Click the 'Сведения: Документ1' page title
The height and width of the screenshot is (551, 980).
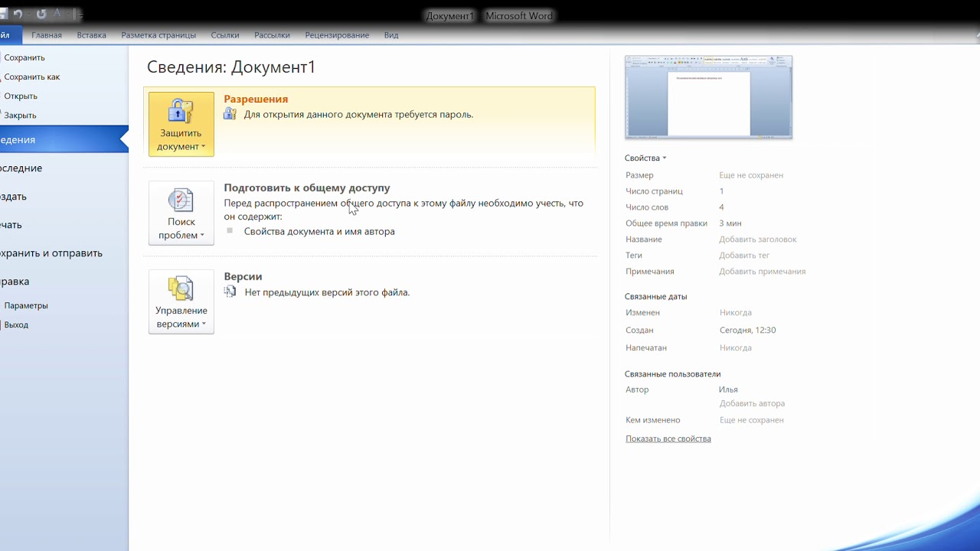click(231, 67)
